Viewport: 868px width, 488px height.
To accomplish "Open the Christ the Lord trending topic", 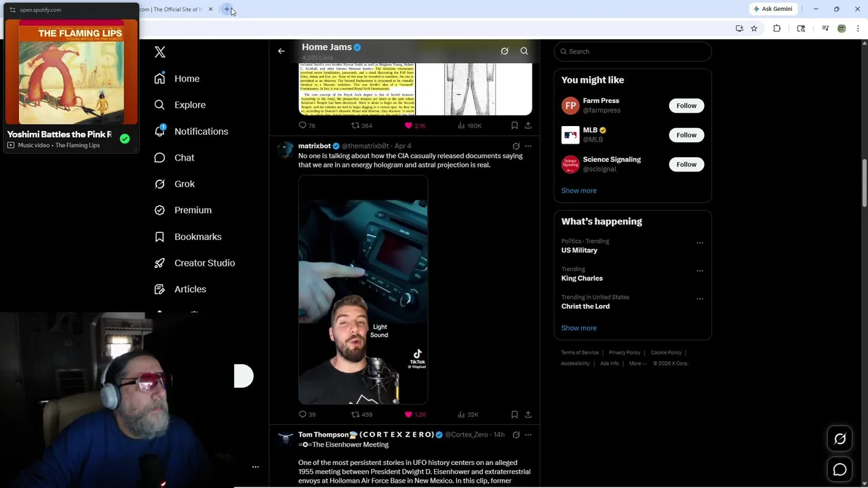I will coord(585,306).
